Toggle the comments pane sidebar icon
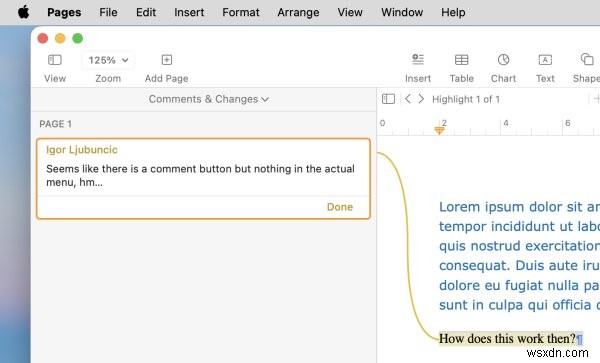 388,99
